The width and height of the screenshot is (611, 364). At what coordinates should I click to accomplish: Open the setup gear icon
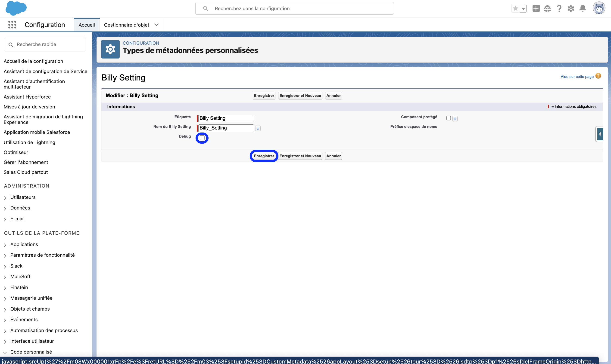coord(571,9)
